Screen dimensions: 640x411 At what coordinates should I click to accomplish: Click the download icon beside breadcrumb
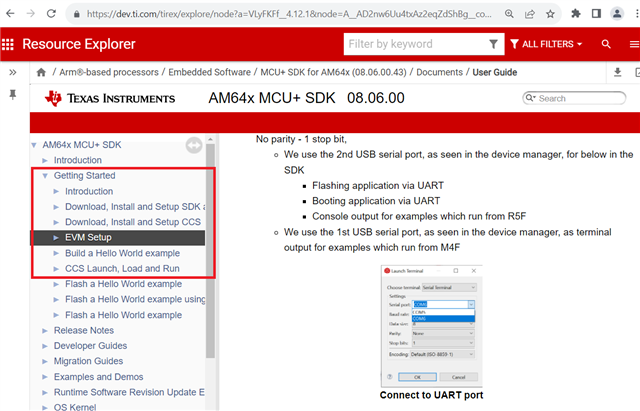click(618, 73)
